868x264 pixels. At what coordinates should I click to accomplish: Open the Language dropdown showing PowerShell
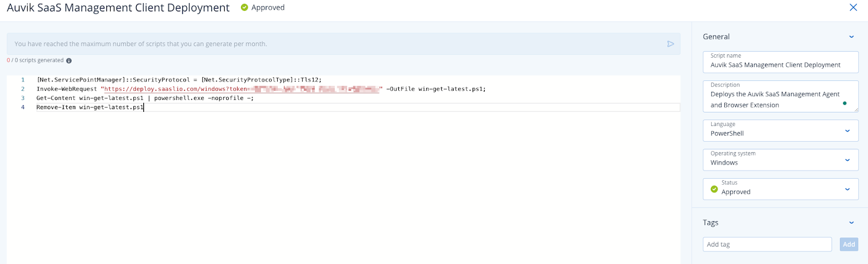(781, 130)
